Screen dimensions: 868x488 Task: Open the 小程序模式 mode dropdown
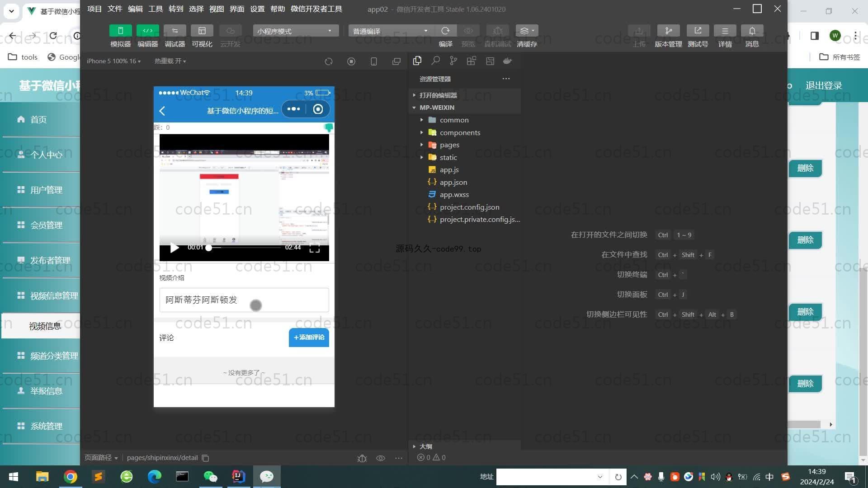296,31
